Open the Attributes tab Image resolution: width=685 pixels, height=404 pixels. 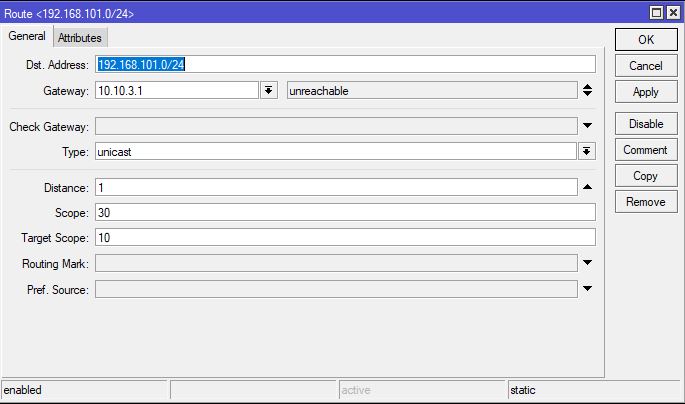[80, 38]
